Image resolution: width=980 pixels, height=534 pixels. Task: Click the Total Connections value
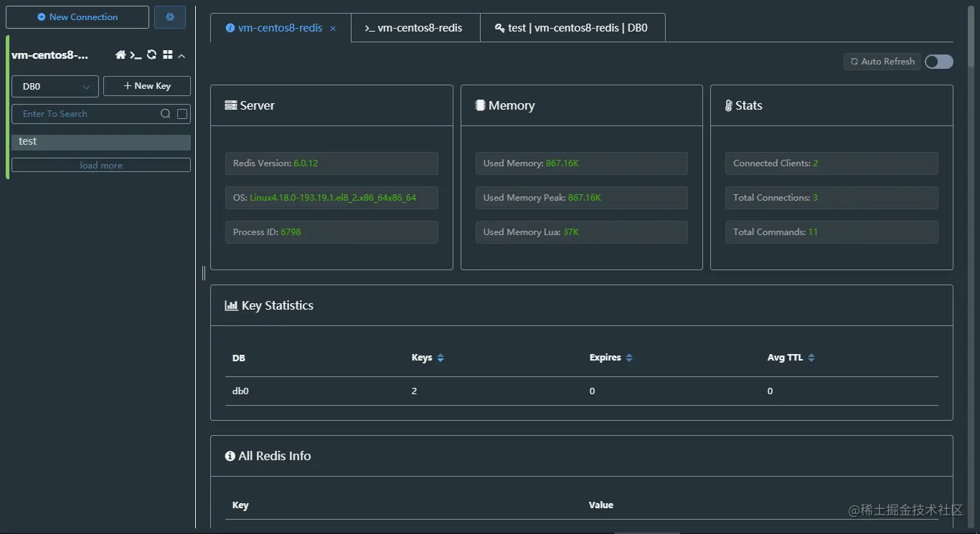(x=815, y=198)
